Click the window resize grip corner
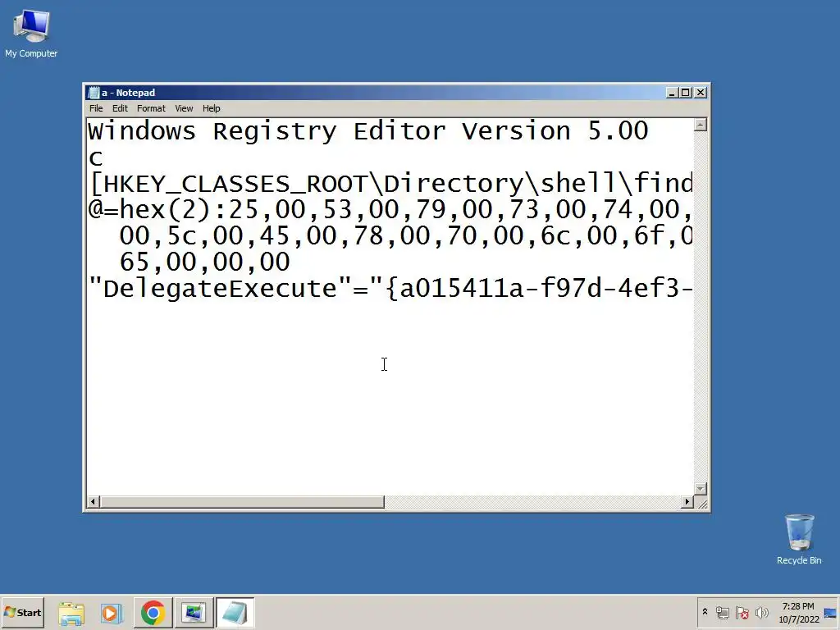Viewport: 840px width, 630px height. (x=701, y=503)
